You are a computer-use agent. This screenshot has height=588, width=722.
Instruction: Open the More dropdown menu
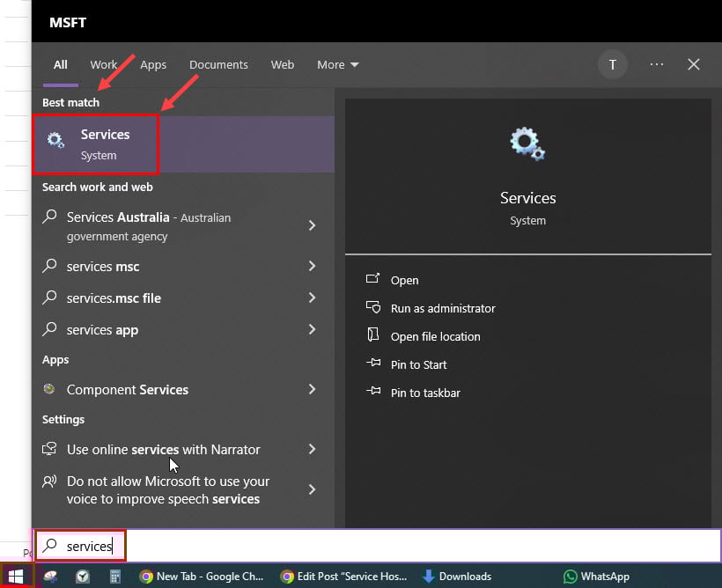[x=337, y=64]
